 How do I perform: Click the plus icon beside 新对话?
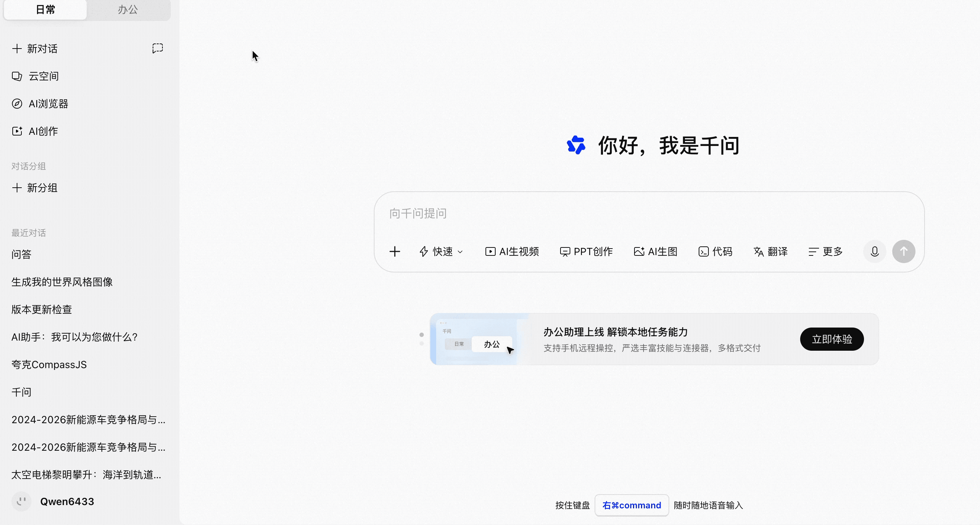point(17,49)
